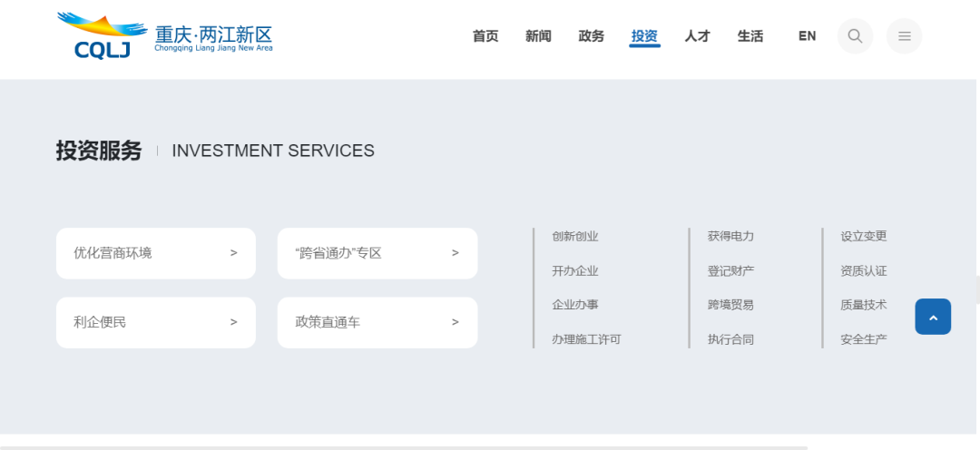Click the 获得电力 link

tap(730, 237)
